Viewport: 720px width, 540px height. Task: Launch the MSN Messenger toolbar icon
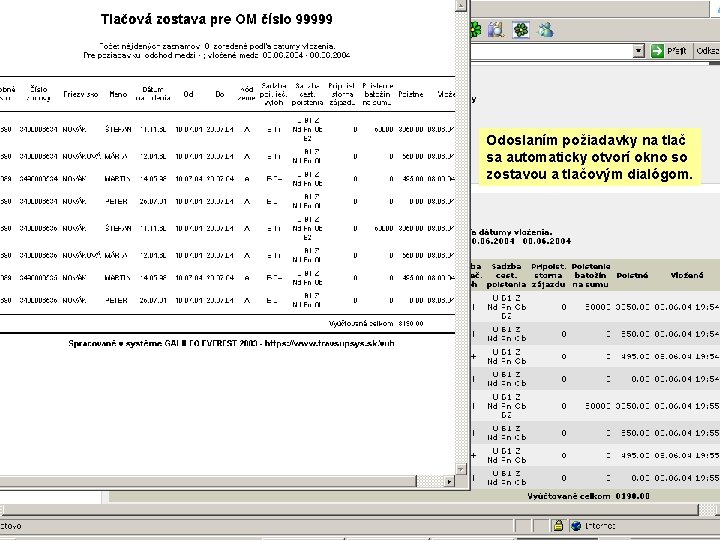click(546, 30)
